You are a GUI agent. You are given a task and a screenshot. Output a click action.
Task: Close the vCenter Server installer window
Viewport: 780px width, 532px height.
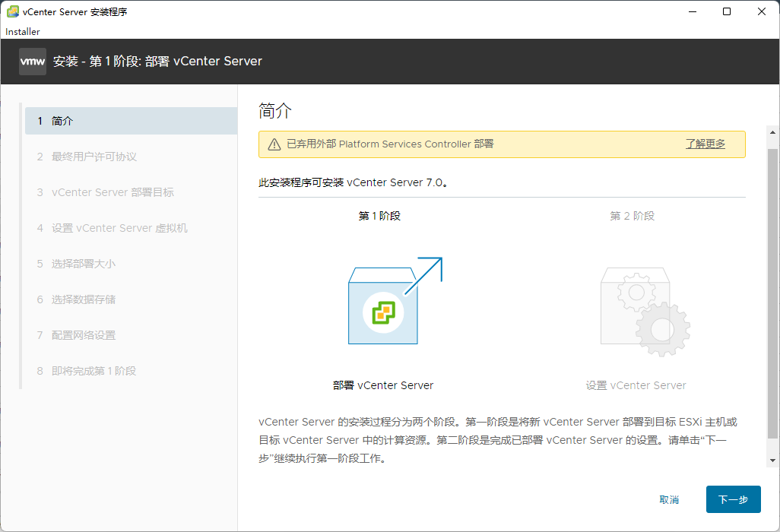(x=762, y=11)
